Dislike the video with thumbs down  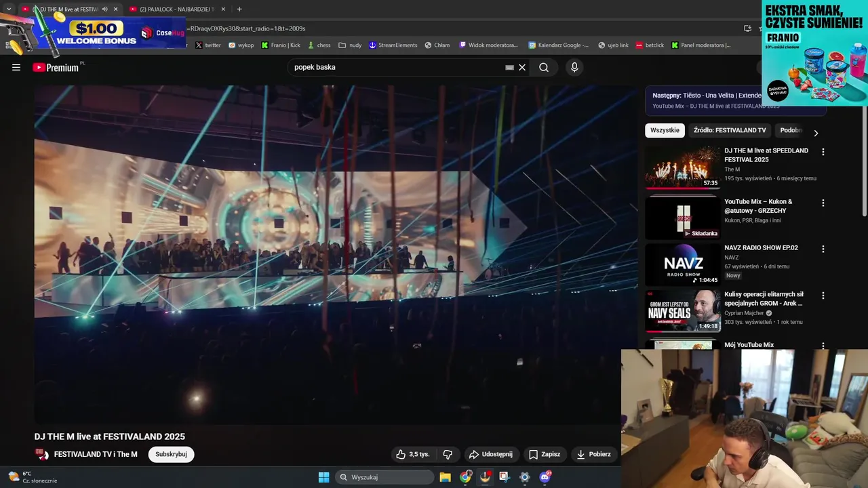[x=448, y=454]
